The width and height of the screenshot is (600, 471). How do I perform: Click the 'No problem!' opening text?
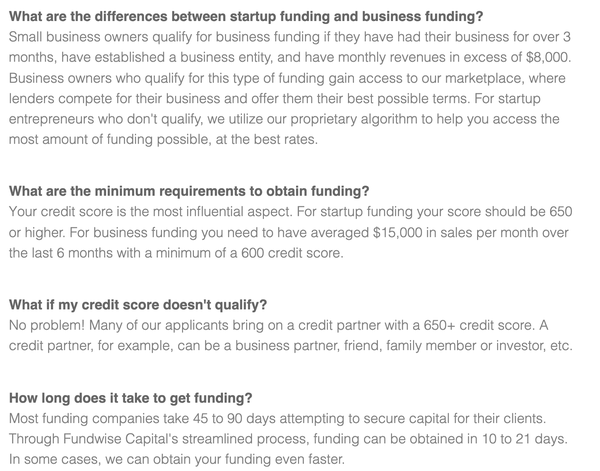click(47, 325)
